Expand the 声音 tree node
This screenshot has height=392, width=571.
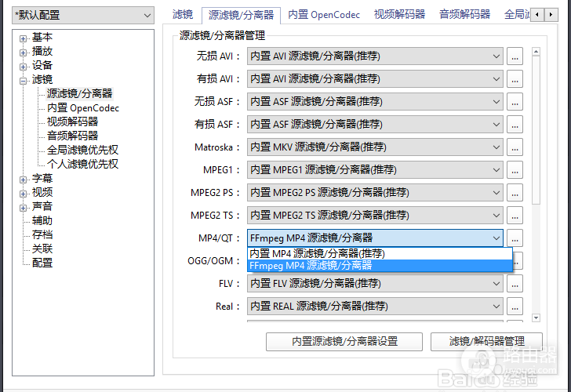(23, 209)
